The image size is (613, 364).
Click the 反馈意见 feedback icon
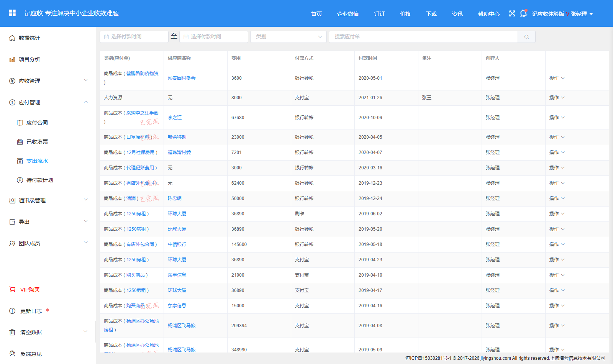coord(12,354)
